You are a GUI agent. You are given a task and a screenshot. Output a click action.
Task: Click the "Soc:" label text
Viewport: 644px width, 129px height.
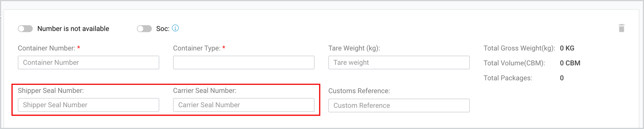click(163, 29)
